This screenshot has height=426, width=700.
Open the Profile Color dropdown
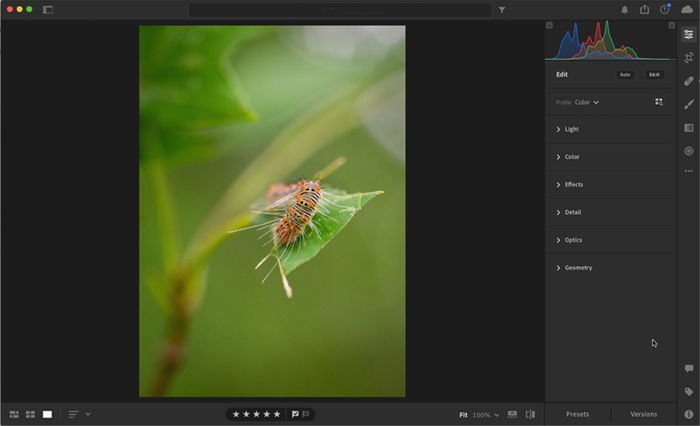[x=586, y=102]
